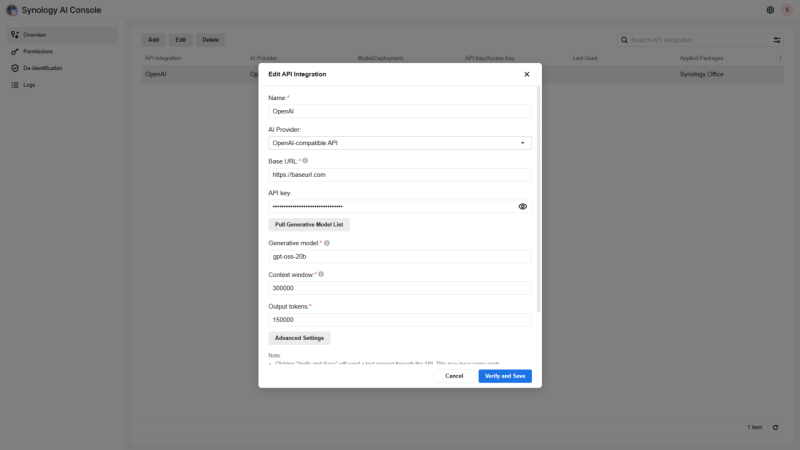Open the AI Provider dropdown

pyautogui.click(x=399, y=143)
